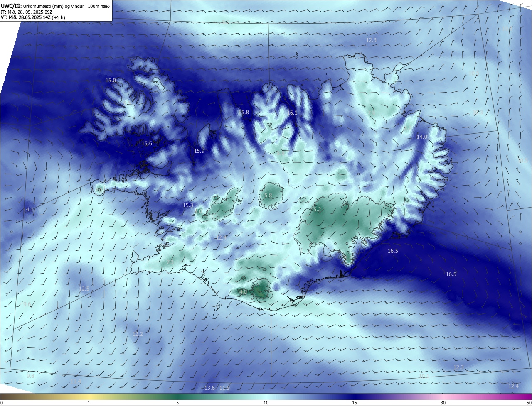532x406 pixels.
Task: Click the color scale tick label 5
Action: (177, 403)
